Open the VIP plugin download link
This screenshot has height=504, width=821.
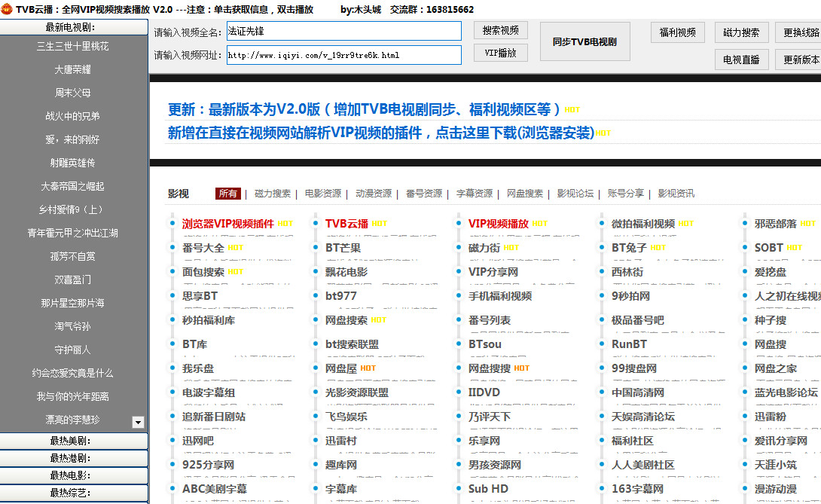click(380, 133)
